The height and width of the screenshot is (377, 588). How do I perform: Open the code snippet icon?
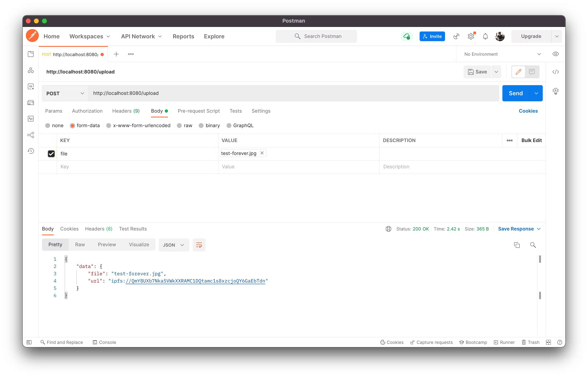[x=555, y=72]
